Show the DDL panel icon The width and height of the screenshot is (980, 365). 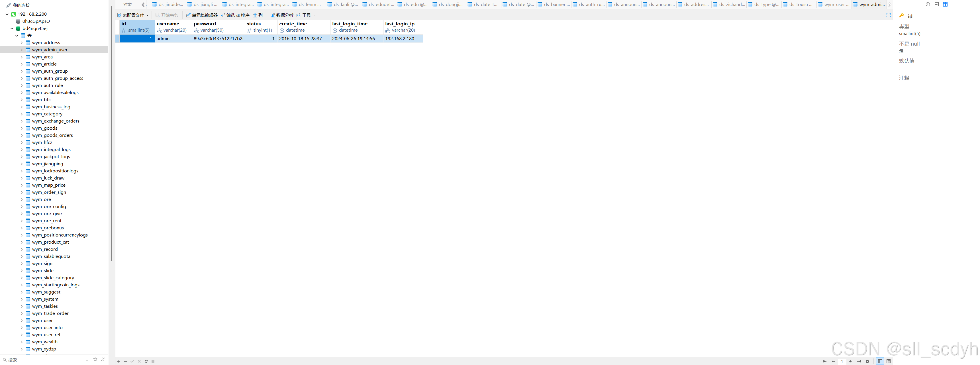[937, 4]
